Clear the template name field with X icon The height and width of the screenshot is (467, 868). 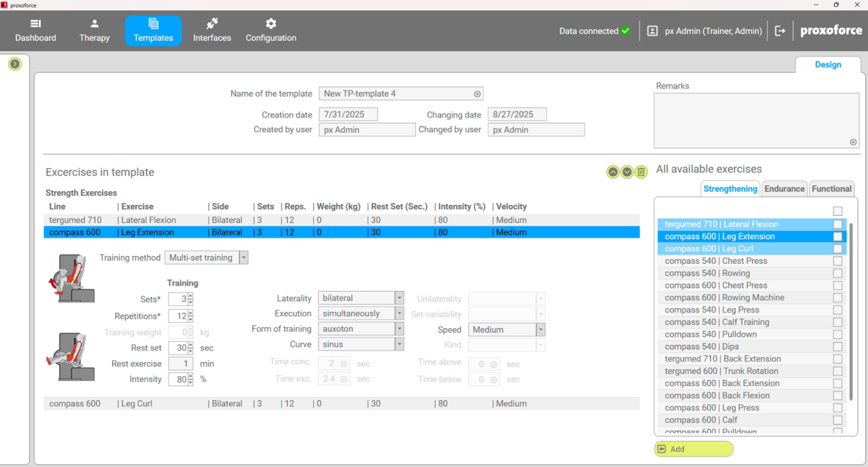477,94
